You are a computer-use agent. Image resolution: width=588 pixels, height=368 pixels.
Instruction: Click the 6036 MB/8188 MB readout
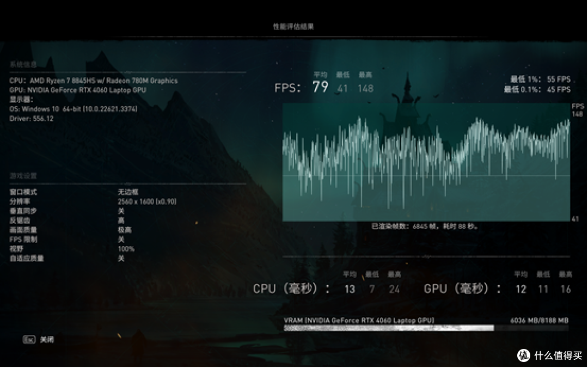(x=539, y=320)
